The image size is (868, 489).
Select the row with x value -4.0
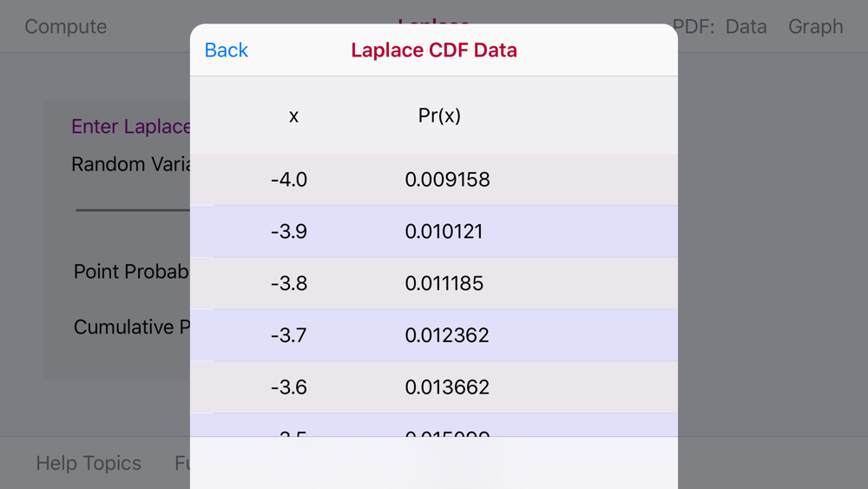coord(434,180)
